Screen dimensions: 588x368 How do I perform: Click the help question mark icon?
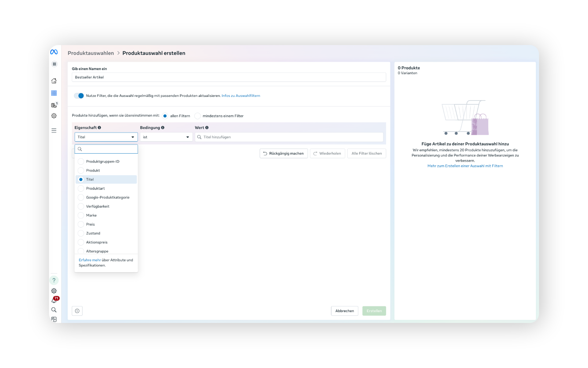[54, 280]
